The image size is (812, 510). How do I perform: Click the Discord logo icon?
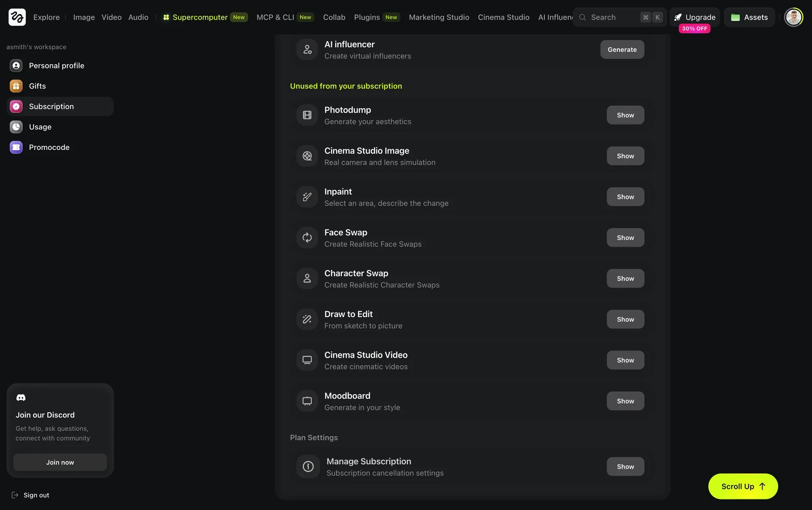click(x=21, y=397)
